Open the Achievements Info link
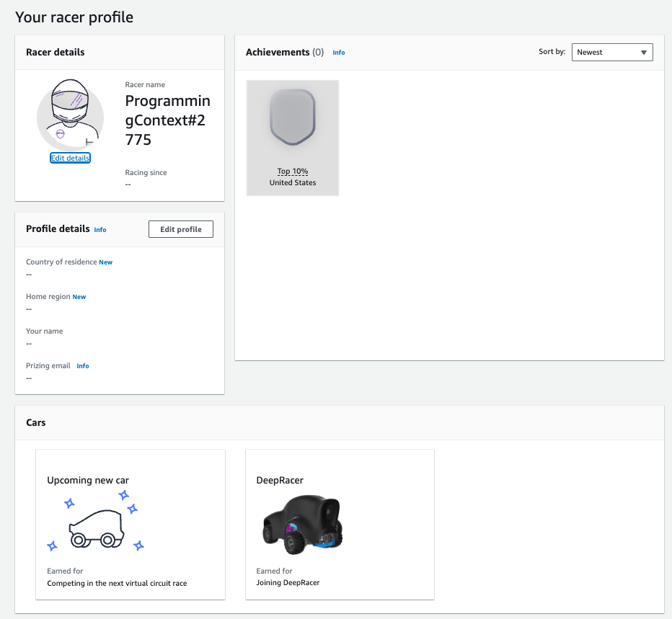This screenshot has width=672, height=619. point(338,52)
